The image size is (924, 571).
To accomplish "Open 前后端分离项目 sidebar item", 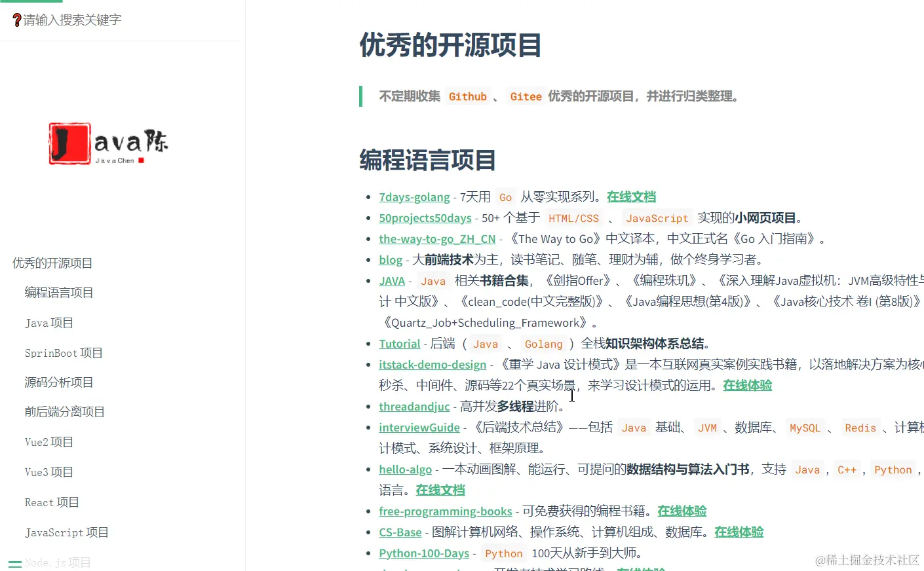I will tap(65, 412).
